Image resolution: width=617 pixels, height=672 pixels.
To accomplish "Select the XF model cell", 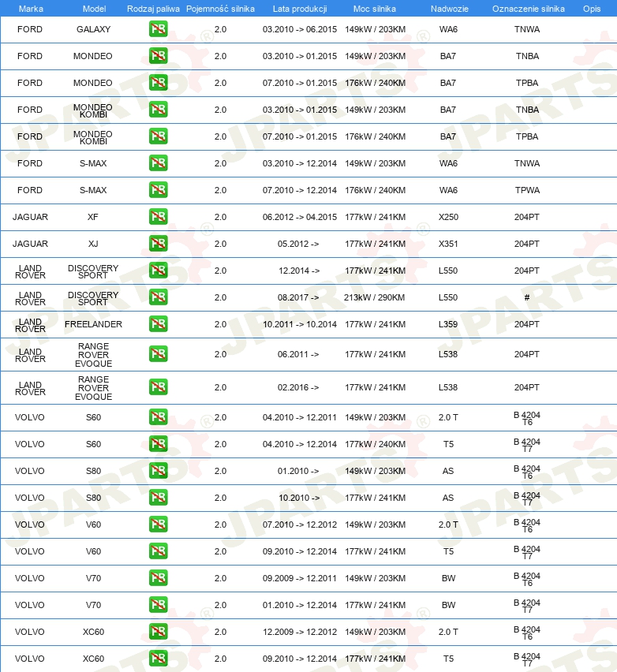I will [x=93, y=217].
